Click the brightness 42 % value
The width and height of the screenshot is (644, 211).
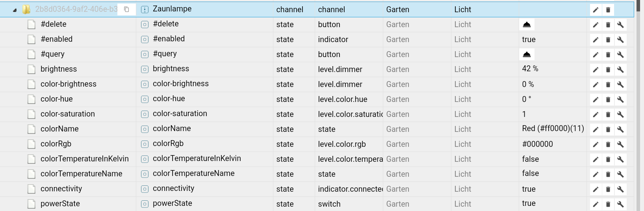point(530,69)
